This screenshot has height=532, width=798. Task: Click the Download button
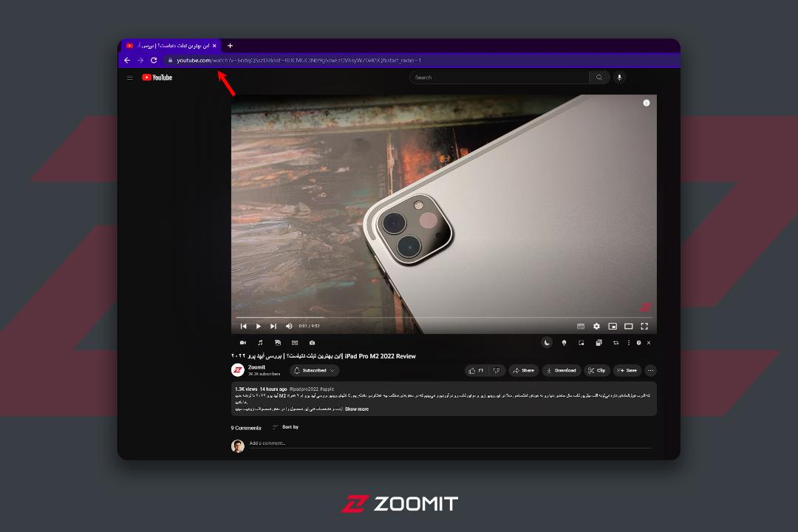[x=562, y=371]
